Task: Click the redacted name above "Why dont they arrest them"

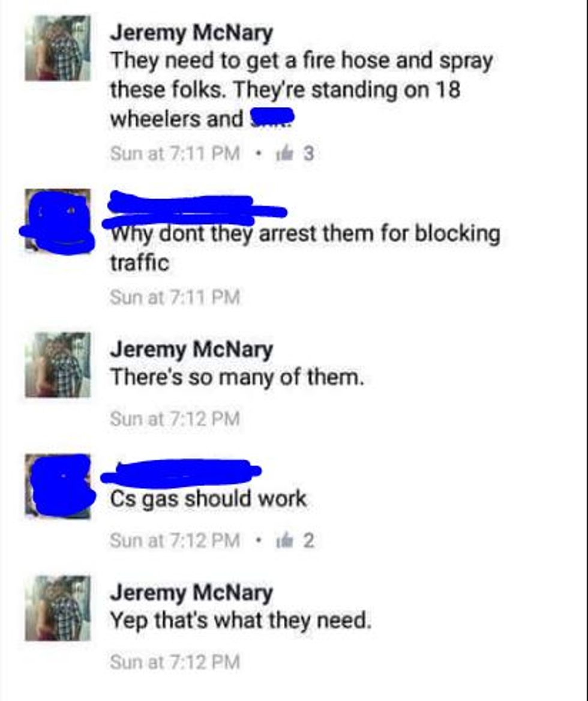Action: click(194, 209)
